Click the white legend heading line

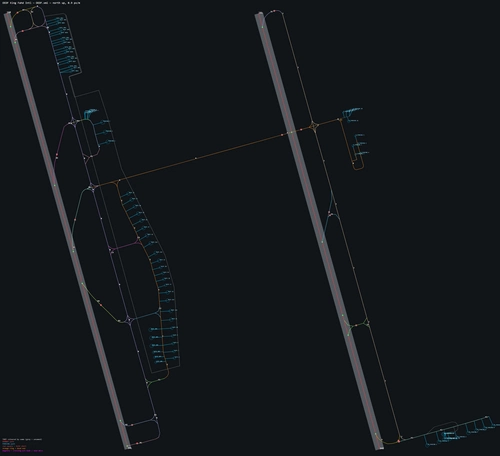(22, 439)
